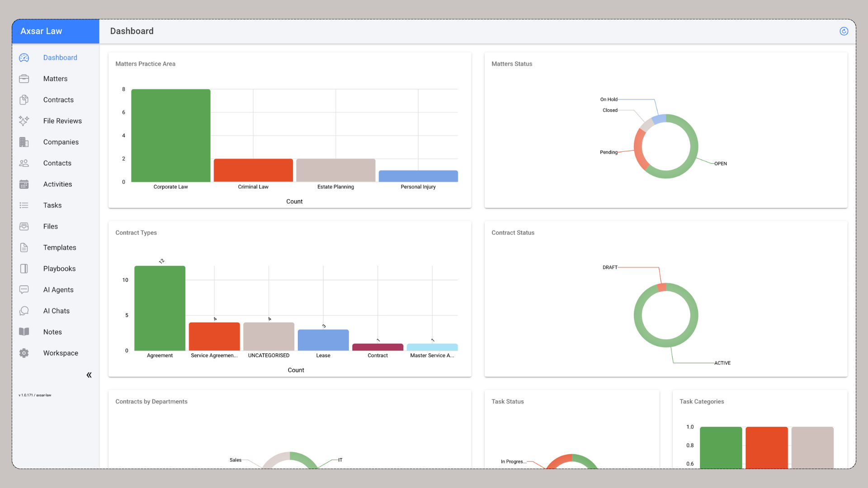
Task: Click the Workspace gear icon
Action: click(x=24, y=353)
